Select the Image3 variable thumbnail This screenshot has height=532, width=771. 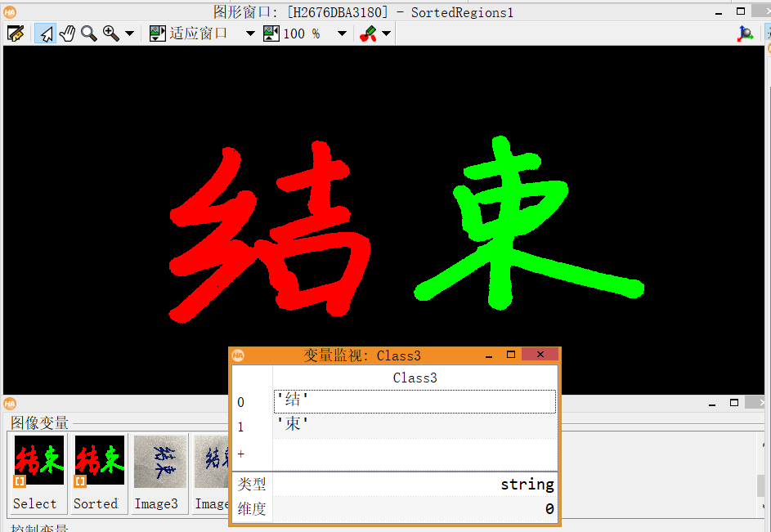coord(159,462)
